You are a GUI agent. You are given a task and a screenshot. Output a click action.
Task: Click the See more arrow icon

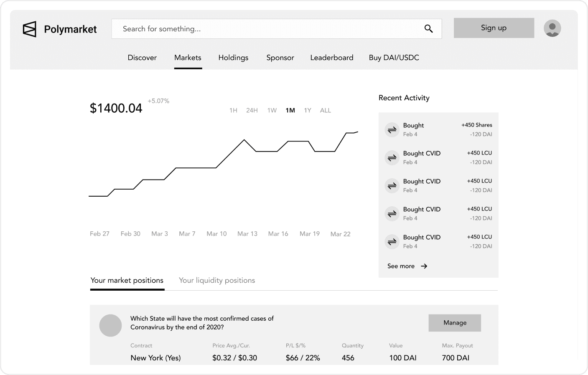pos(424,266)
